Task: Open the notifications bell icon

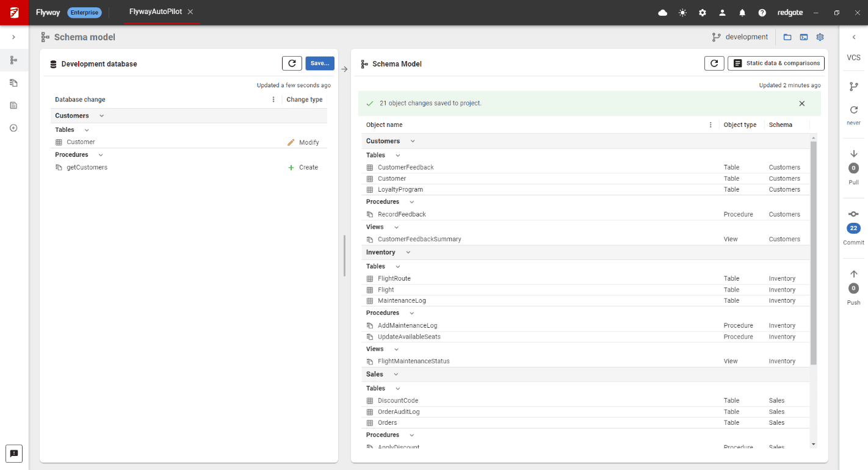Action: coord(742,12)
